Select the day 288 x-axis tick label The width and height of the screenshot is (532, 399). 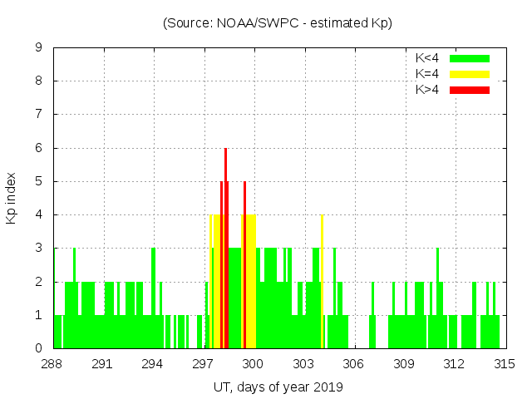[52, 364]
